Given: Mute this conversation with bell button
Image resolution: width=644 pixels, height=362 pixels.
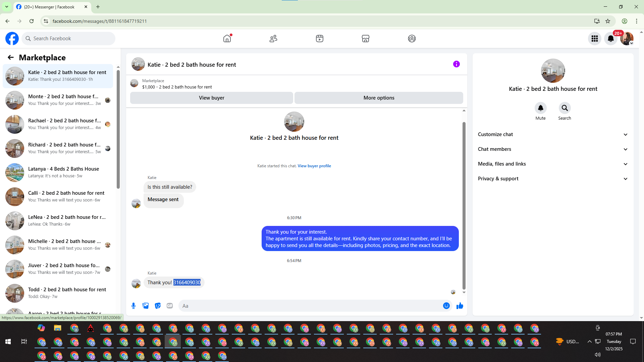Looking at the screenshot, I should coord(540,108).
